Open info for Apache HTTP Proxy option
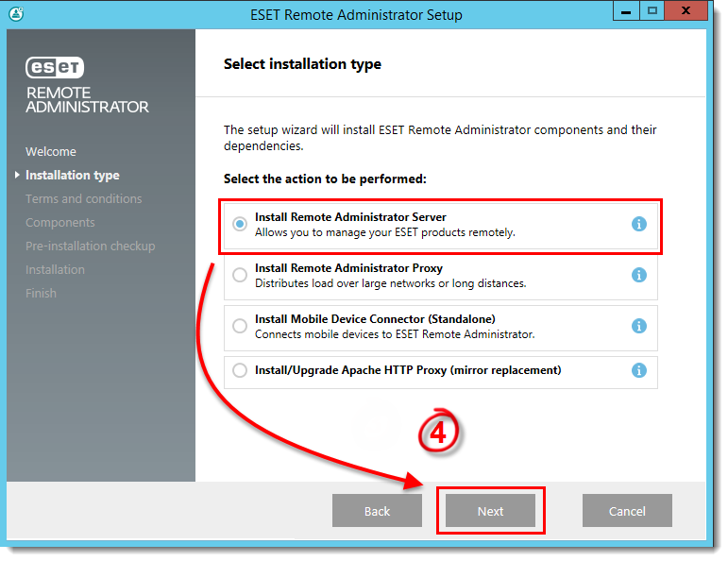Viewport: 728px width, 561px height. click(639, 370)
